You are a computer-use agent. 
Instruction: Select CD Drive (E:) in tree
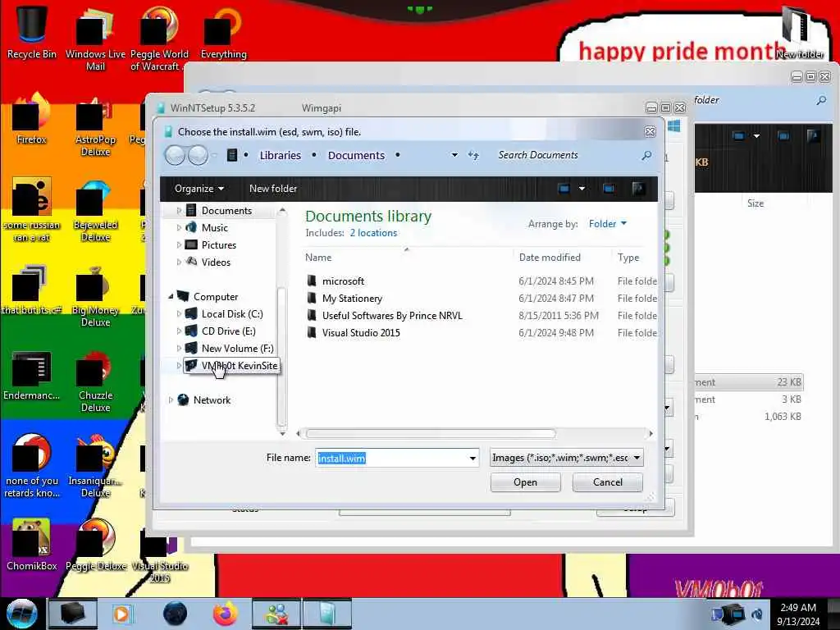pos(228,331)
